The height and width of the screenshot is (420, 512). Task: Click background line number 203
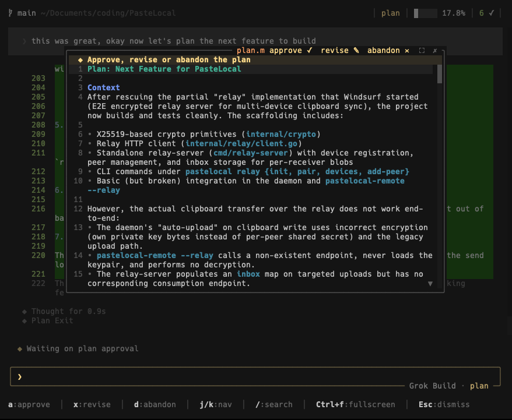click(38, 78)
